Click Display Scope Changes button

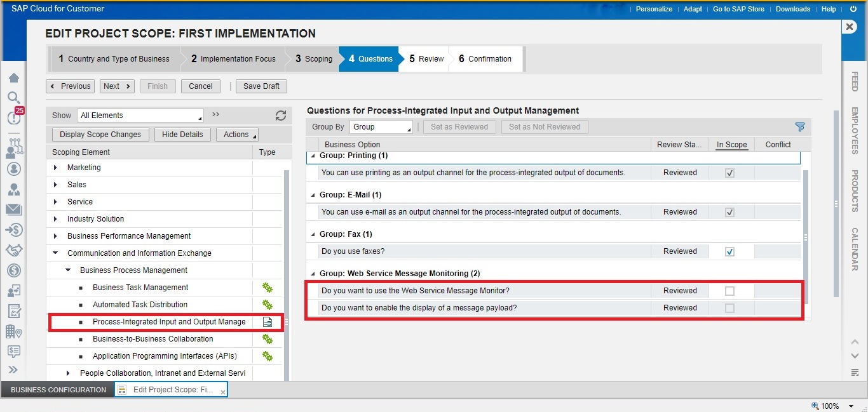[x=100, y=135]
